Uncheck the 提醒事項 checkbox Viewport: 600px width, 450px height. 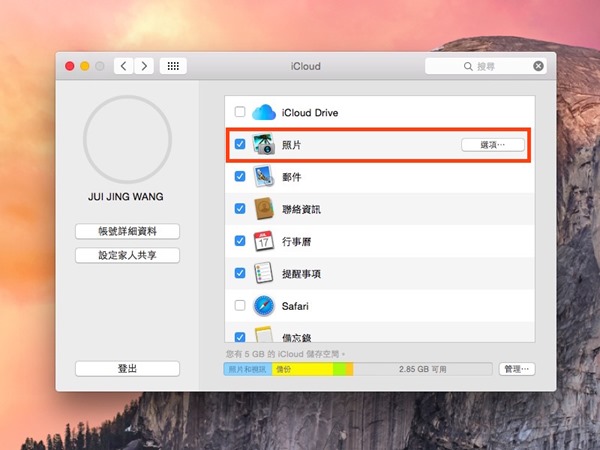click(x=240, y=273)
